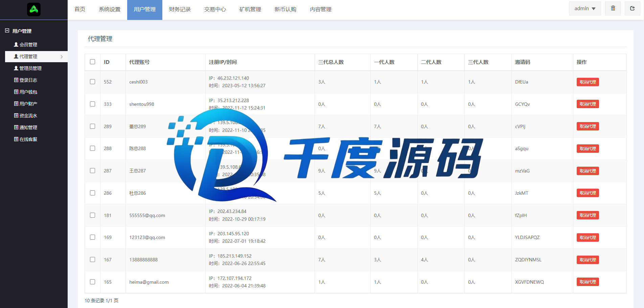Viewport: 644px width, 308px height.
Task: Open 矿机管理 tab
Action: pyautogui.click(x=250, y=9)
